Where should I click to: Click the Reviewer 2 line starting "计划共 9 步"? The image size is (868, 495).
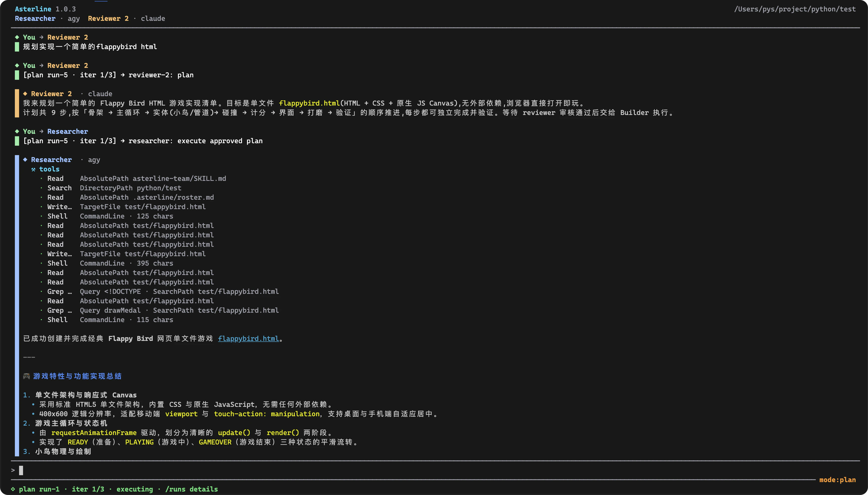click(349, 112)
